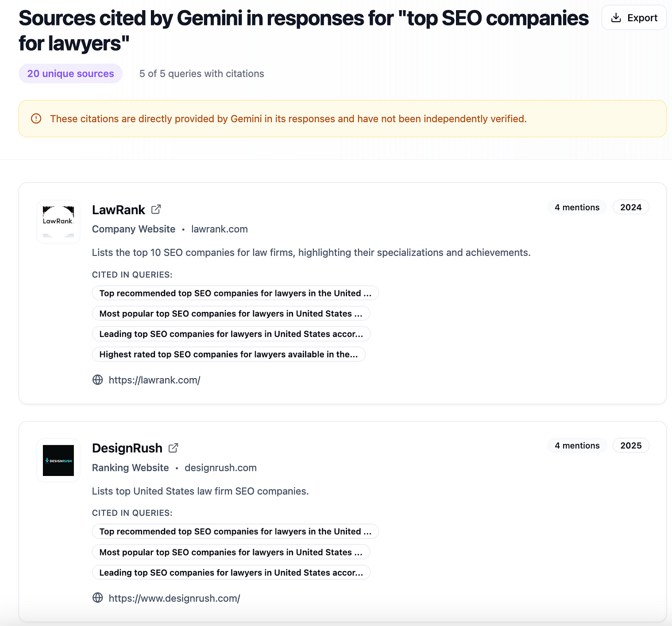Click the DesignRush title
Viewport: 672px width, 626px height.
pyautogui.click(x=127, y=448)
